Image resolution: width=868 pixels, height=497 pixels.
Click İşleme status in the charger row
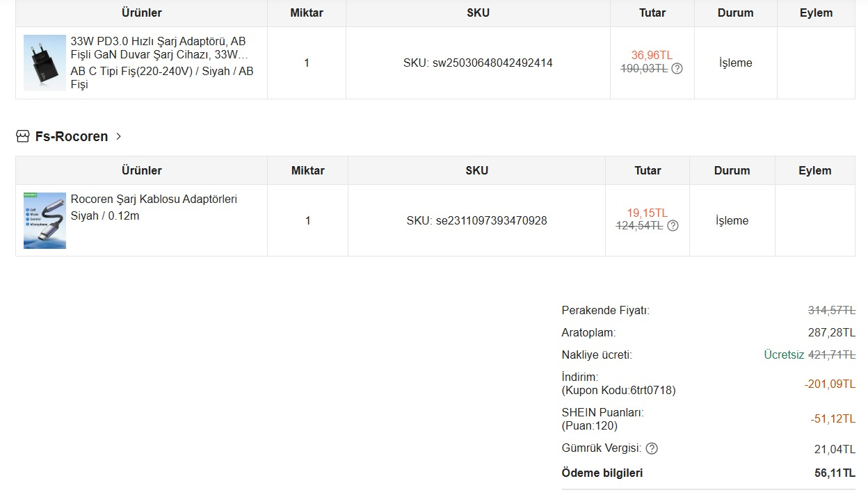pos(735,63)
